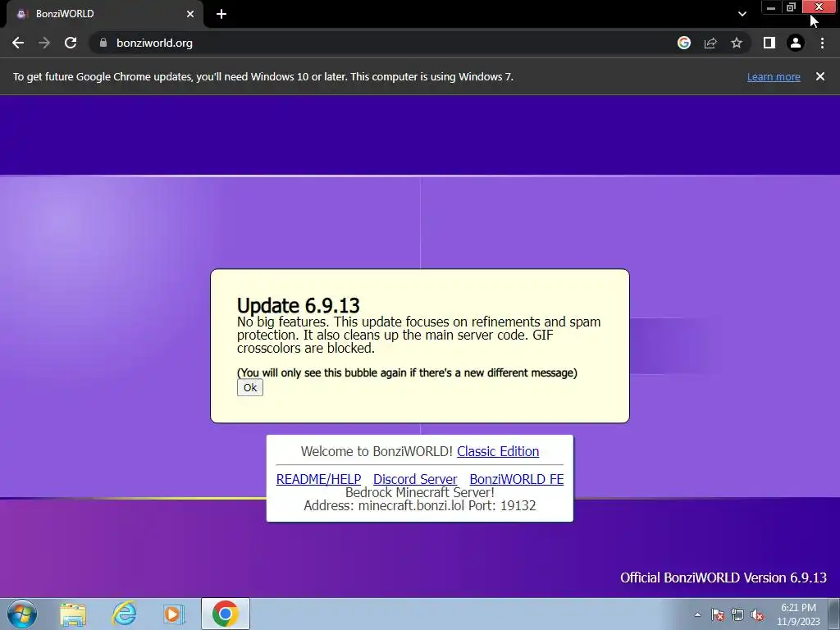This screenshot has height=630, width=840.
Task: Click 'Bedrock Minecraft Server!' text
Action: click(419, 492)
